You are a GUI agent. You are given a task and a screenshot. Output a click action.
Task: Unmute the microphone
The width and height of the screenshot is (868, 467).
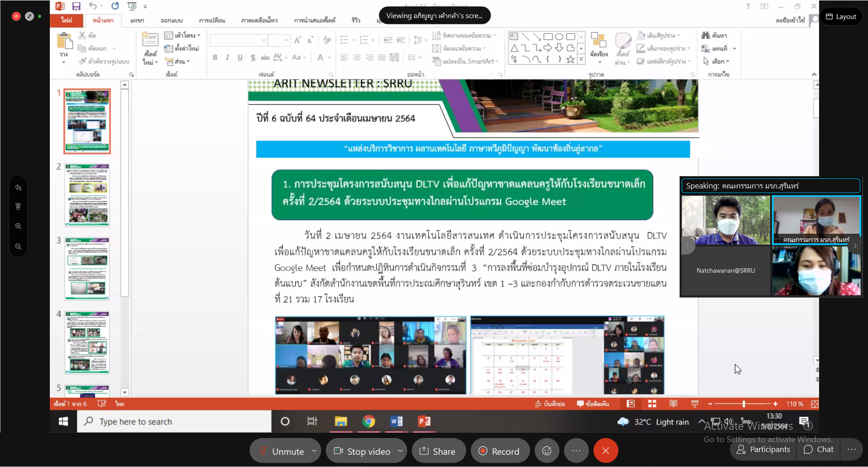(x=282, y=451)
